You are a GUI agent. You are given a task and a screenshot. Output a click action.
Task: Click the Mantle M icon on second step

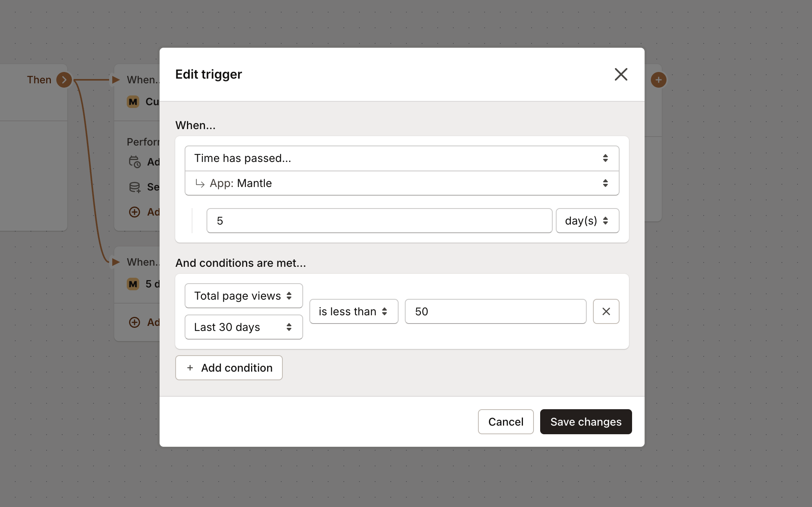pos(134,283)
